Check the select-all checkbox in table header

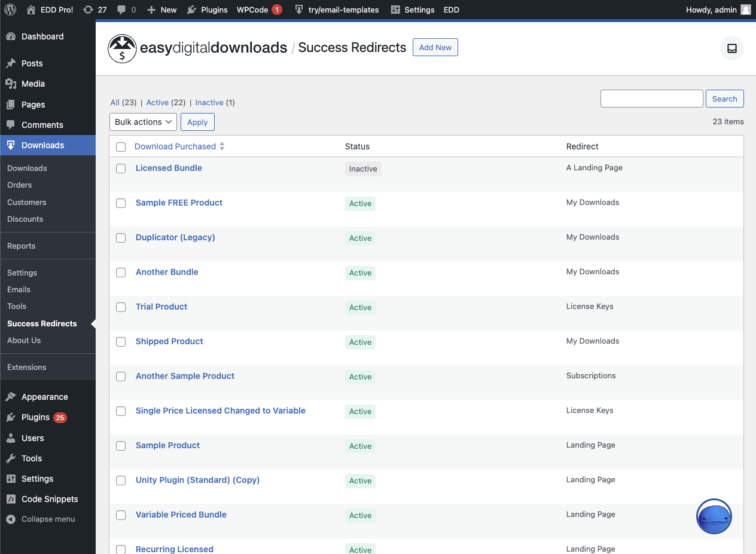click(x=121, y=146)
